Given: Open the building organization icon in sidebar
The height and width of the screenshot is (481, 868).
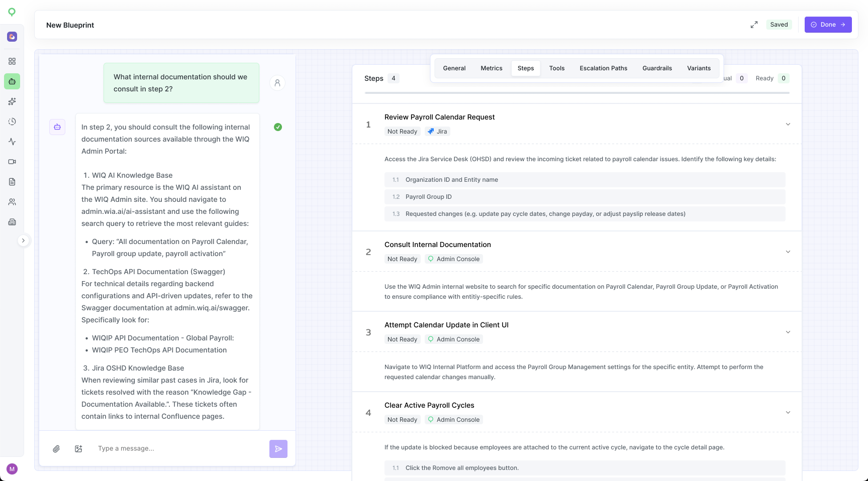Looking at the screenshot, I should pyautogui.click(x=12, y=222).
